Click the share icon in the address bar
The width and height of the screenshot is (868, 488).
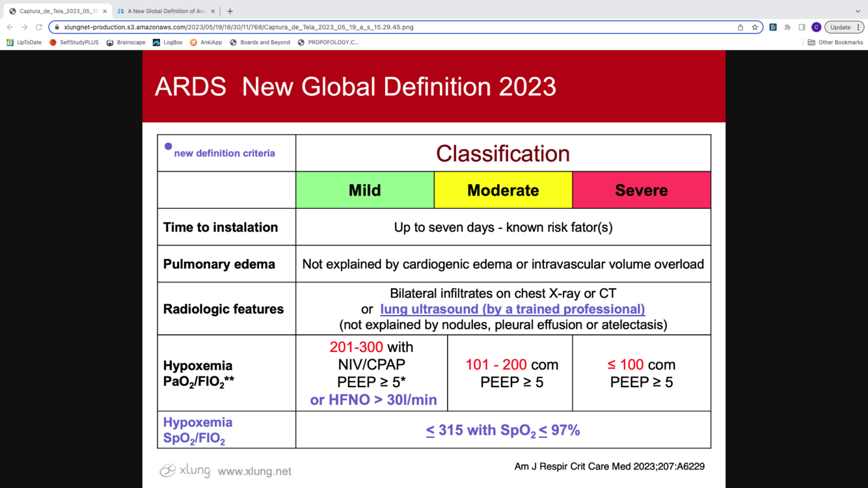point(740,27)
